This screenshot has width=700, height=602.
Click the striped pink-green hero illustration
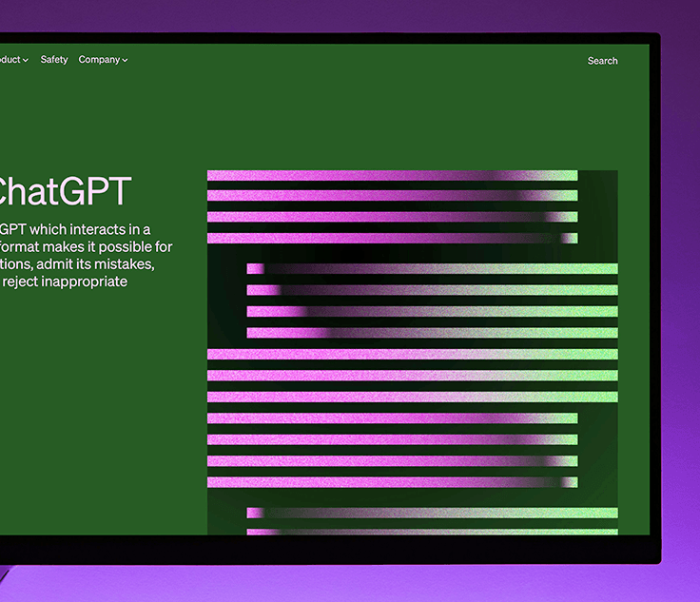pos(413,352)
